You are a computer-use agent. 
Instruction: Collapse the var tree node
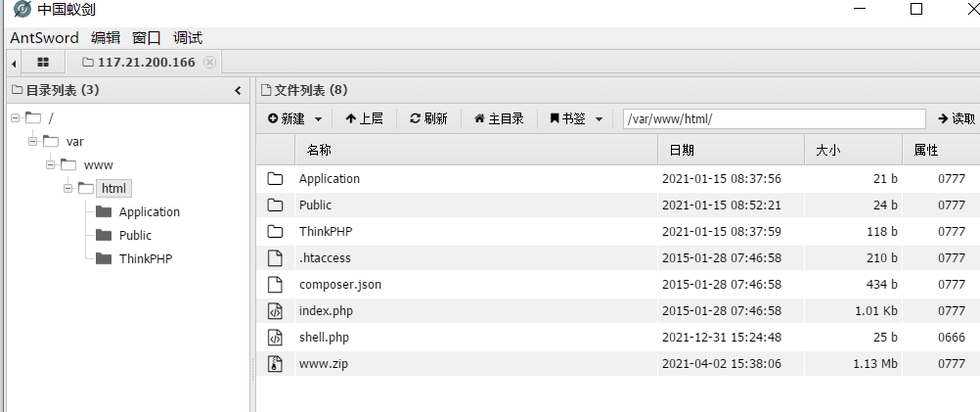(x=32, y=141)
